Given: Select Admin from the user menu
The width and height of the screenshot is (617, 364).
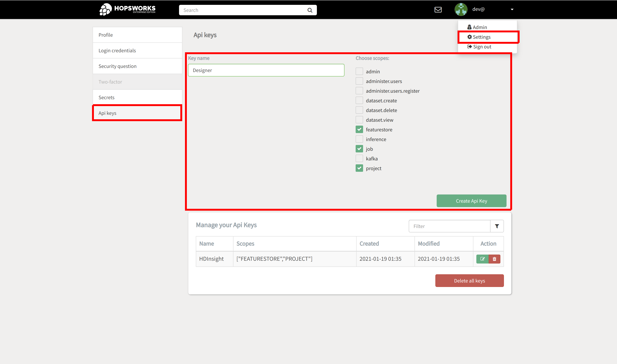Looking at the screenshot, I should click(x=480, y=27).
